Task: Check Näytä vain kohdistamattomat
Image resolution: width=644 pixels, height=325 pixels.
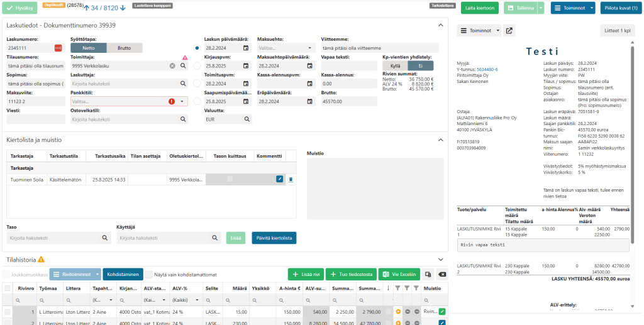Action: click(150, 275)
